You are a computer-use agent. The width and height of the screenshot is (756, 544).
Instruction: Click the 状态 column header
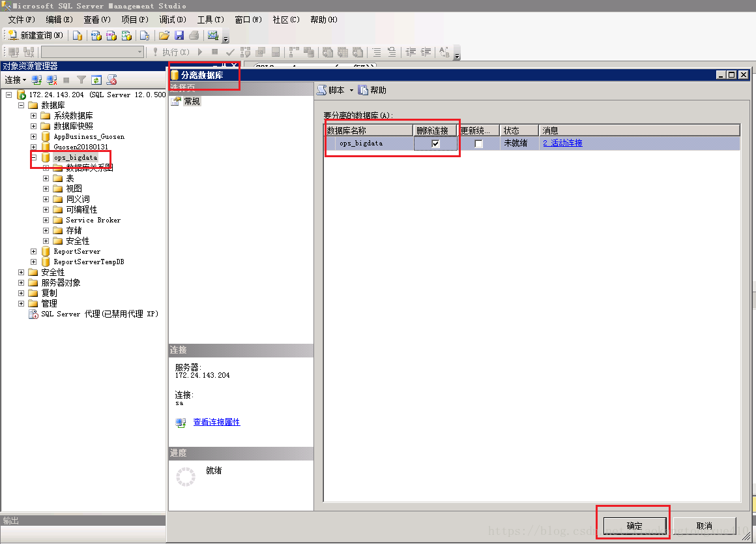coord(519,130)
